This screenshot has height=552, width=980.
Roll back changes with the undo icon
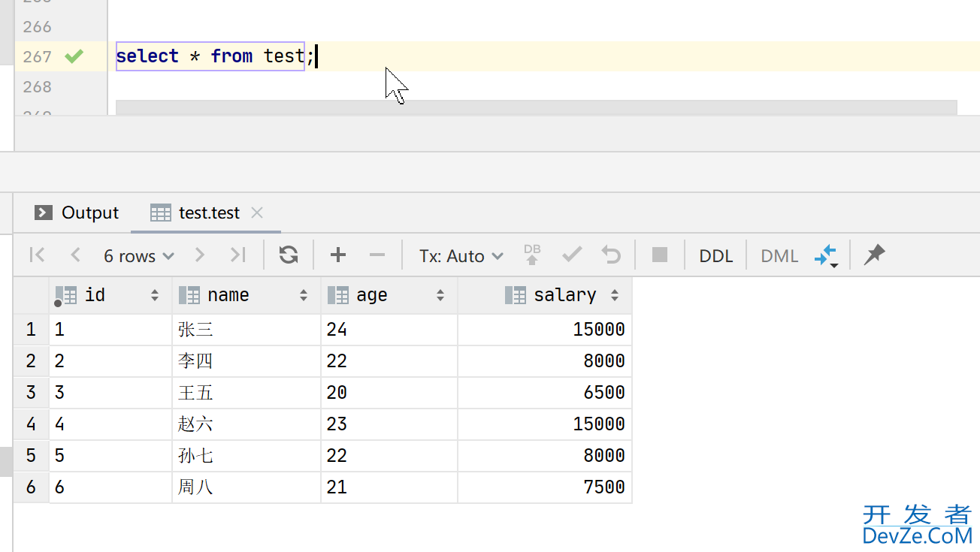click(x=611, y=255)
